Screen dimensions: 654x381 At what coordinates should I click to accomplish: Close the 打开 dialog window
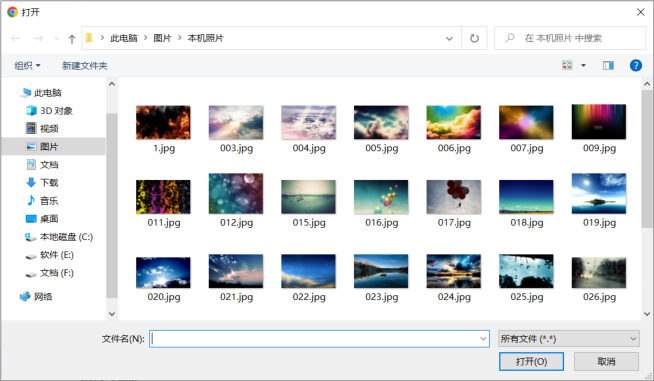tap(641, 12)
